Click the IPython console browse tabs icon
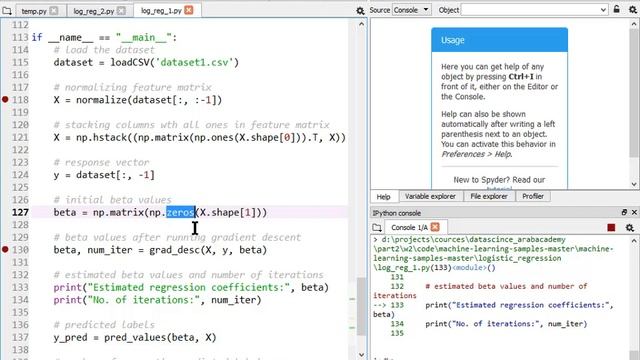Screen dimensions: 640x360 click(377, 227)
